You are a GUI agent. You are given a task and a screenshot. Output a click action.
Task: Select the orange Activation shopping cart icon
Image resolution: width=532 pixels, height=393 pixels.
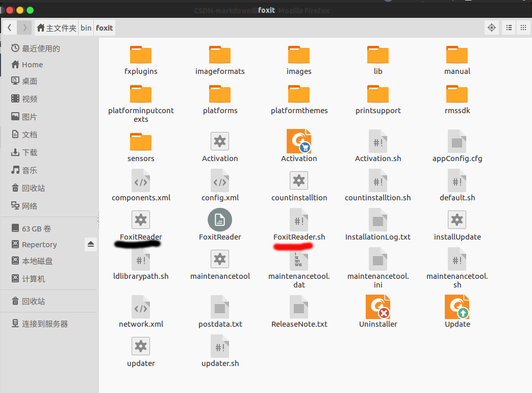299,141
